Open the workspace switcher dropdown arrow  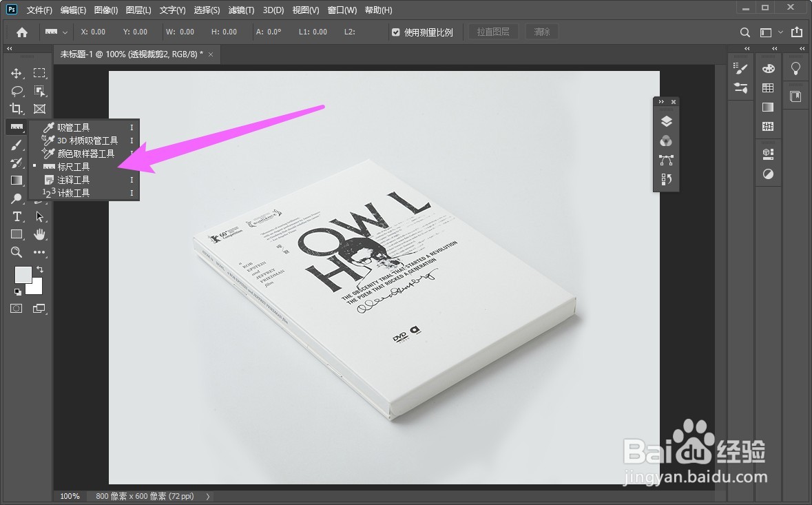(x=780, y=32)
